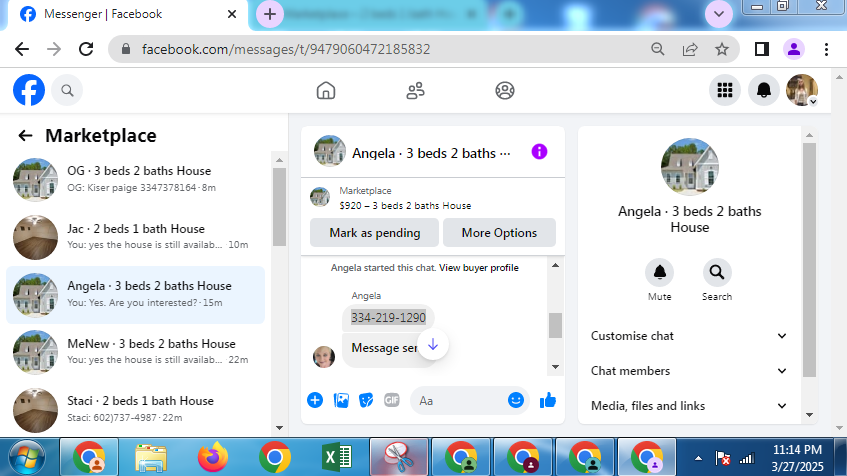Mute the Angela conversation

pyautogui.click(x=660, y=272)
